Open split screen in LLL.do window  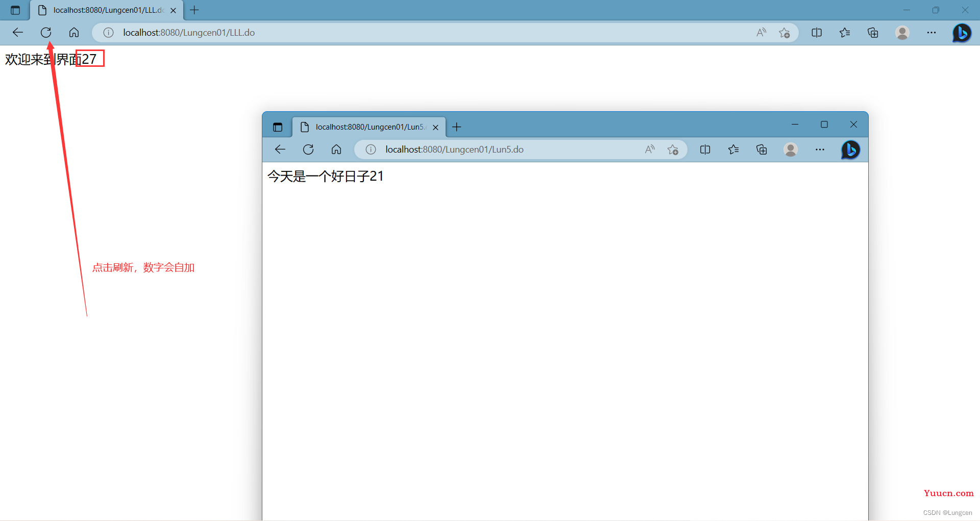(817, 33)
